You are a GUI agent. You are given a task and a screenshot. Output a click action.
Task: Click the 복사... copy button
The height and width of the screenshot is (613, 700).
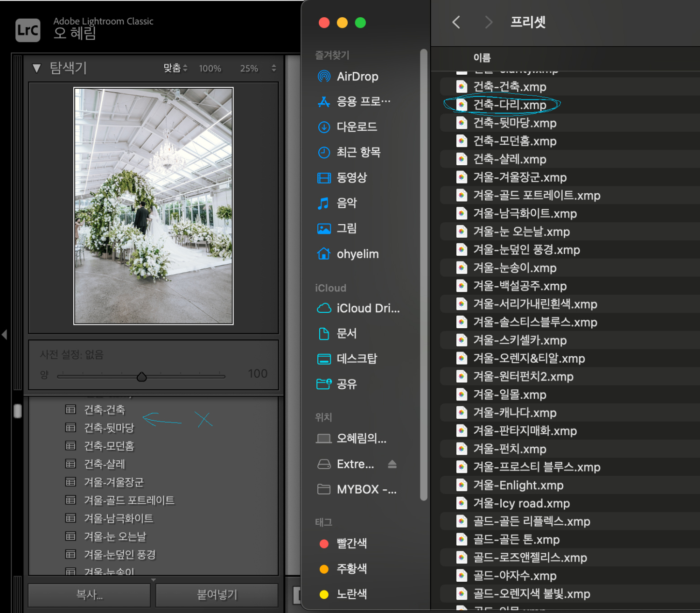click(89, 594)
